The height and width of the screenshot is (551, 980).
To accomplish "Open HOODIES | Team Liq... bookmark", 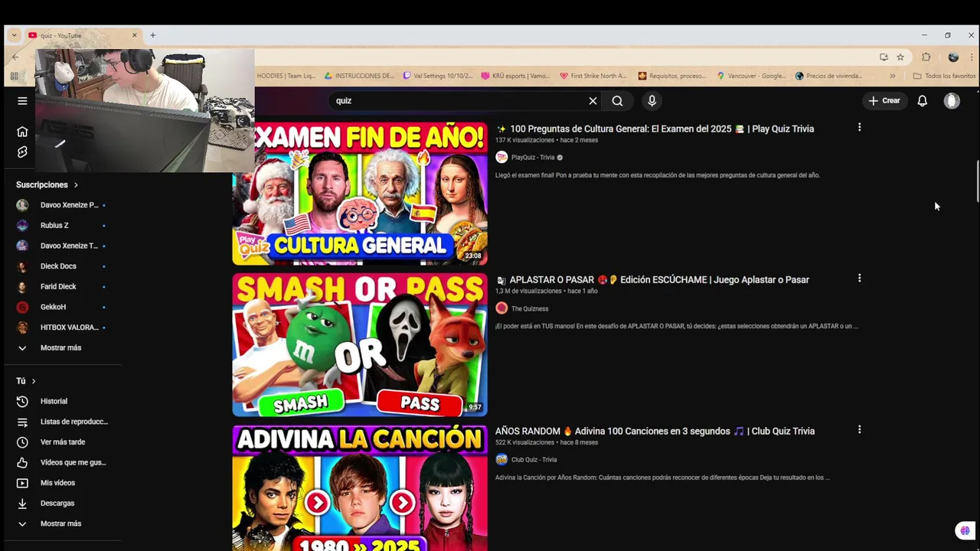I will click(x=286, y=77).
